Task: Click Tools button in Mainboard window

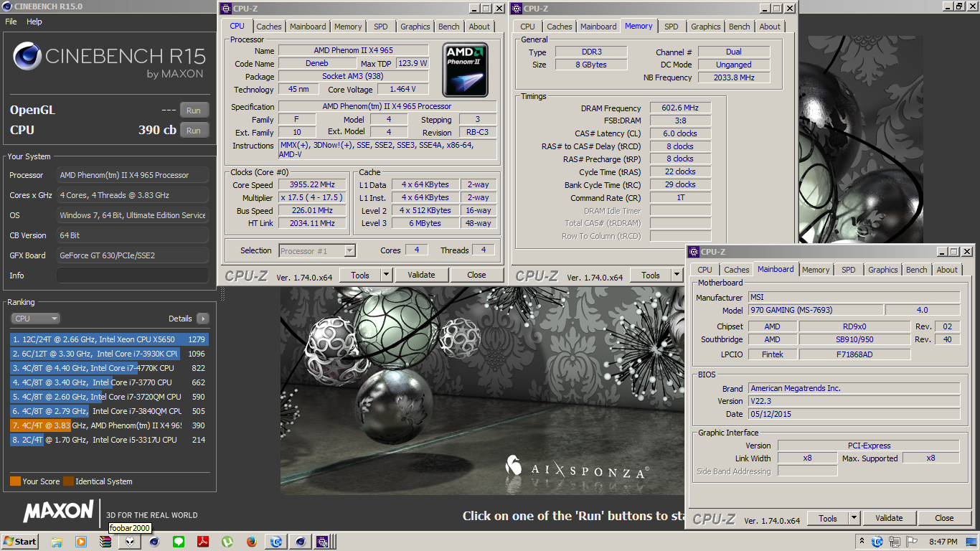Action: (828, 518)
